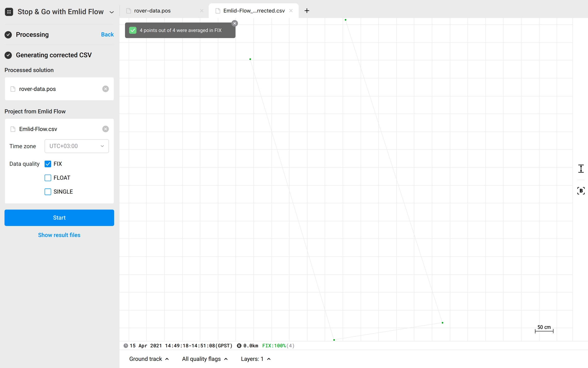Click the measure vertical distance tool icon
This screenshot has width=588, height=368.
tap(581, 169)
